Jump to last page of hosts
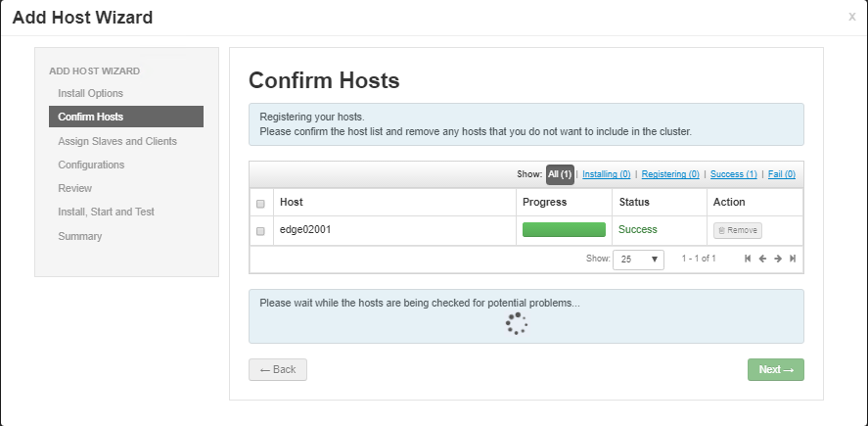 793,259
